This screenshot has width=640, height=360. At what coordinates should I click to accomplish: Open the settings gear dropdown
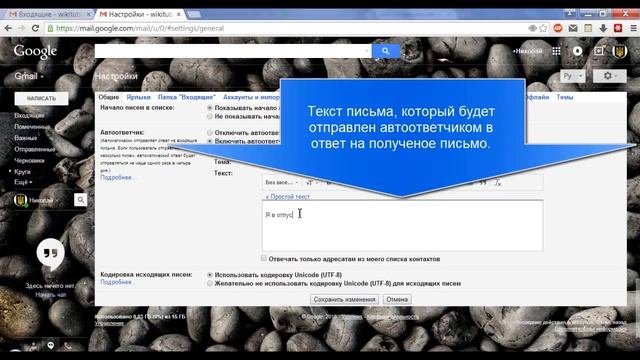[x=609, y=76]
